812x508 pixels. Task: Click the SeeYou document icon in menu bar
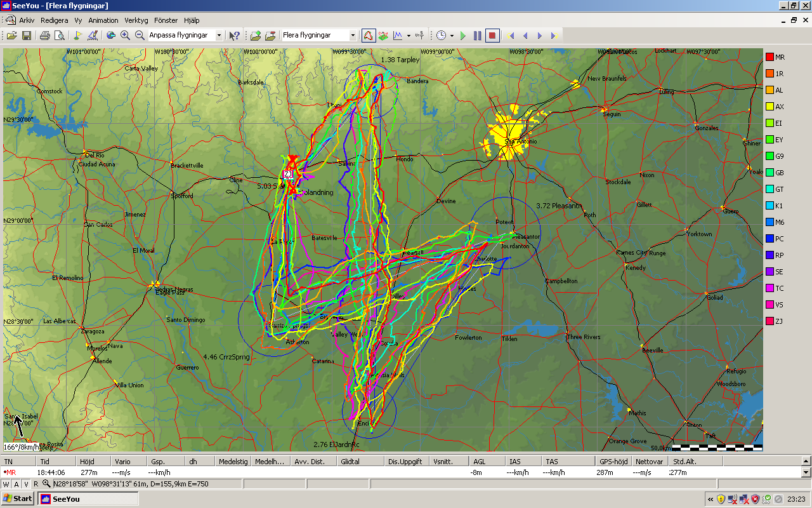[11, 20]
